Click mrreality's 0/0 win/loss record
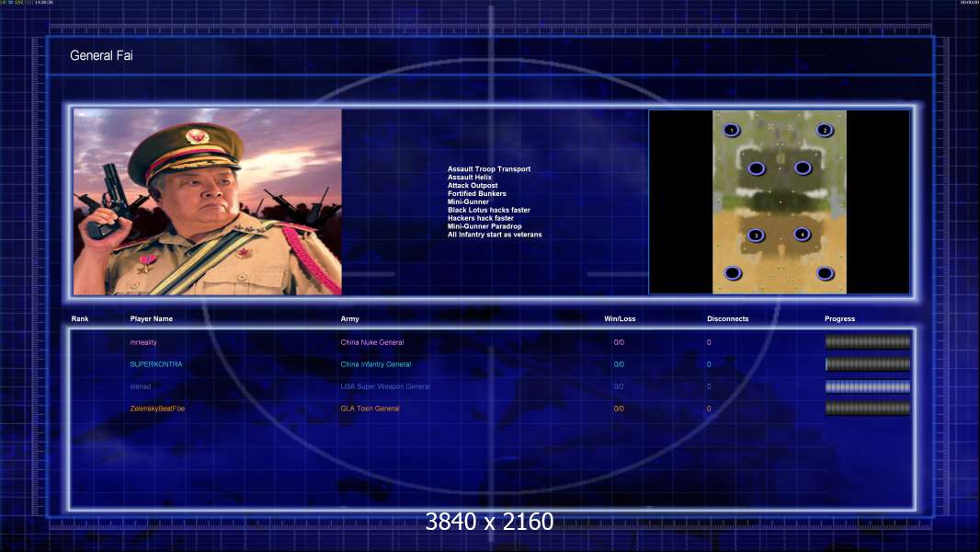Screen dimensions: 980x552 point(619,342)
